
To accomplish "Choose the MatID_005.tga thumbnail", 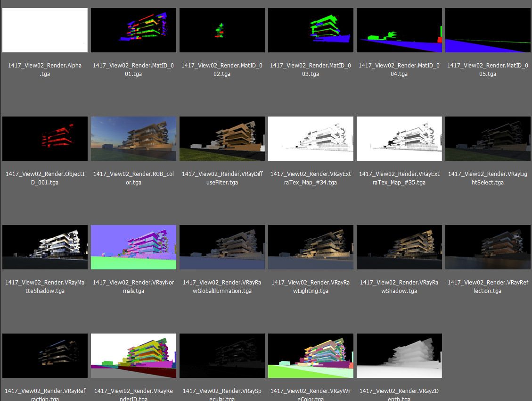I will point(488,30).
